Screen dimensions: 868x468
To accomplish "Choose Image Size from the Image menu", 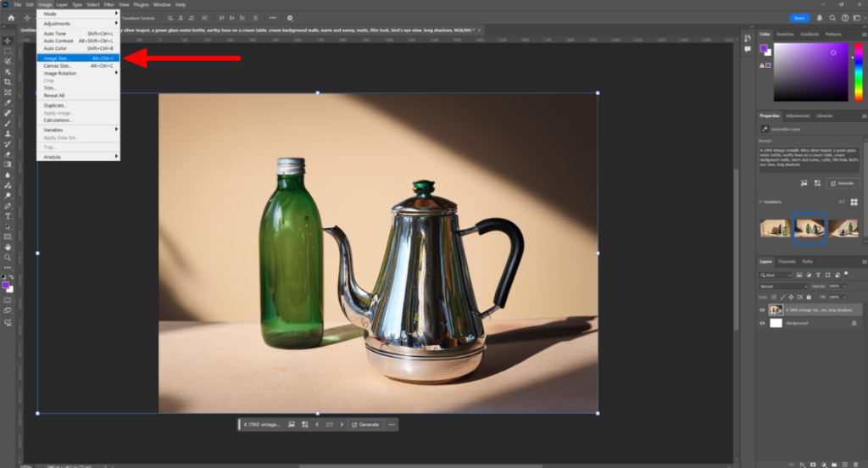I will [78, 58].
